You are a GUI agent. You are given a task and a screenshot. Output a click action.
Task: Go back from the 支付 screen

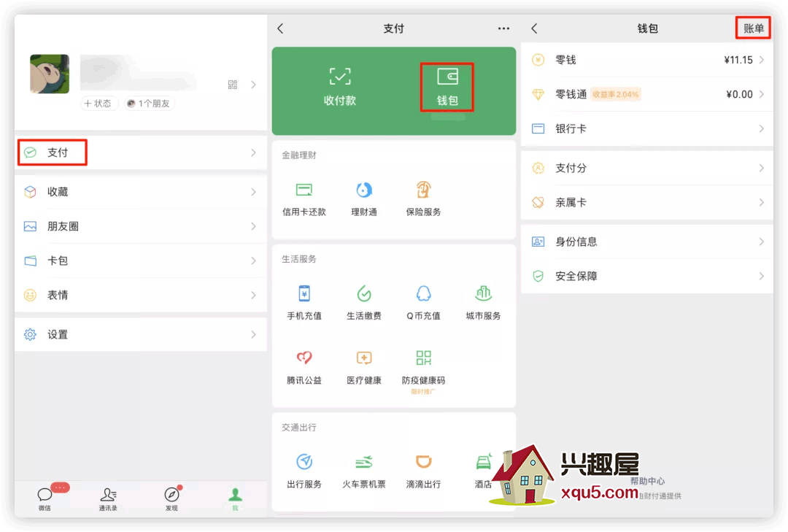tap(280, 28)
